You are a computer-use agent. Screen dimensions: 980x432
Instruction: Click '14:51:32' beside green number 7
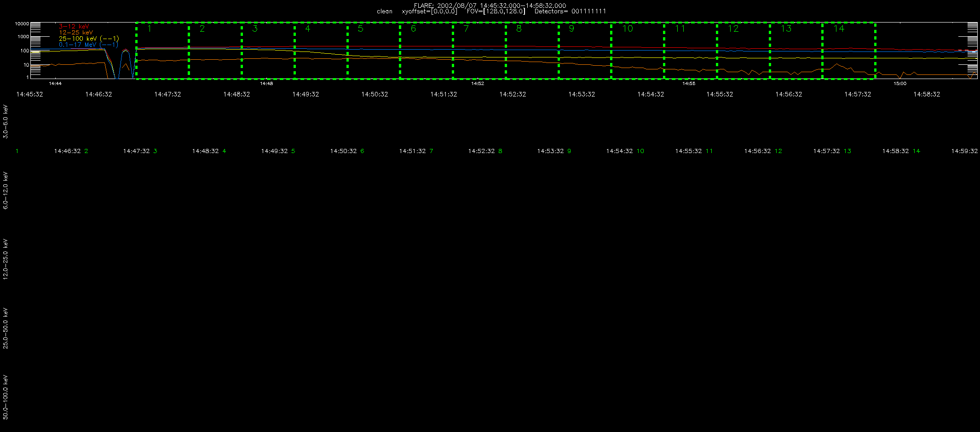(412, 151)
